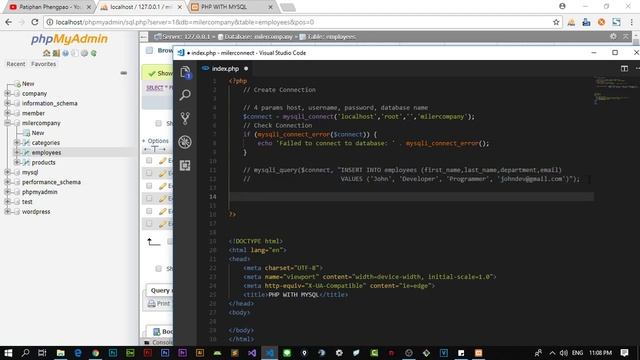This screenshot has height=360, width=640.
Task: Click the browser back arrow
Action: (9, 22)
